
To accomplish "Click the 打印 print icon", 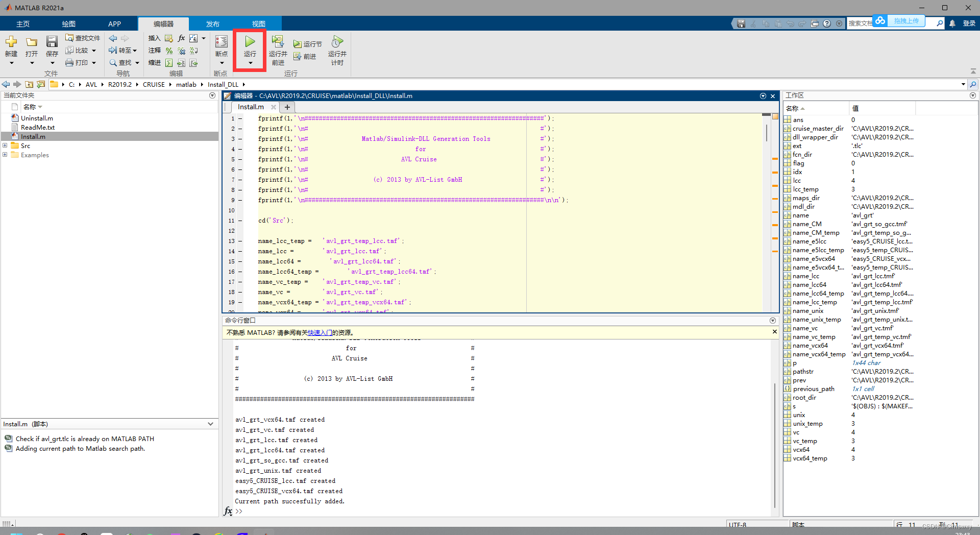I will tap(69, 62).
